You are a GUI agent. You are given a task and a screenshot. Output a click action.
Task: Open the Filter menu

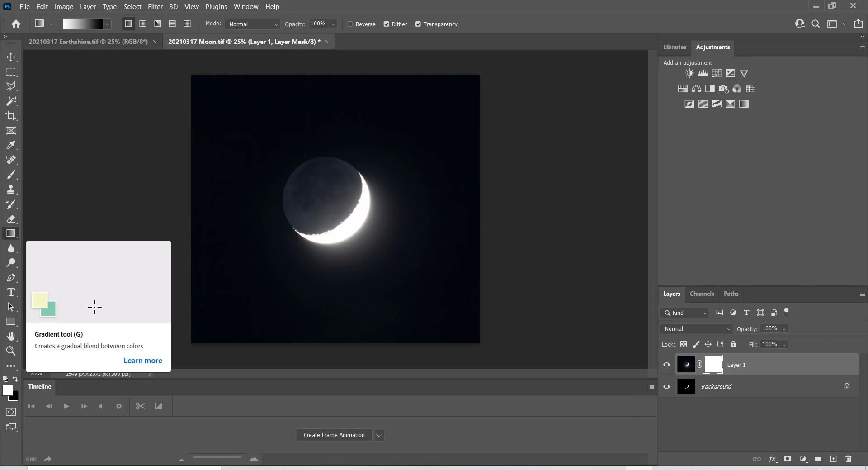[155, 6]
